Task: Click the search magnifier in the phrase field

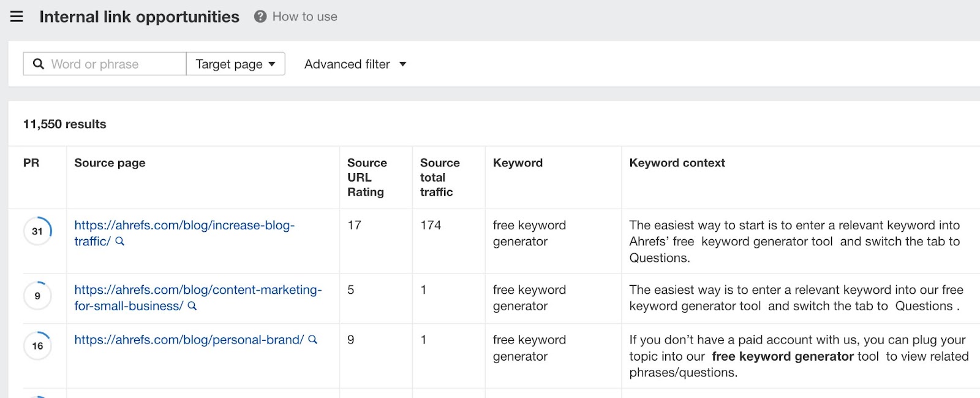Action: (x=39, y=64)
